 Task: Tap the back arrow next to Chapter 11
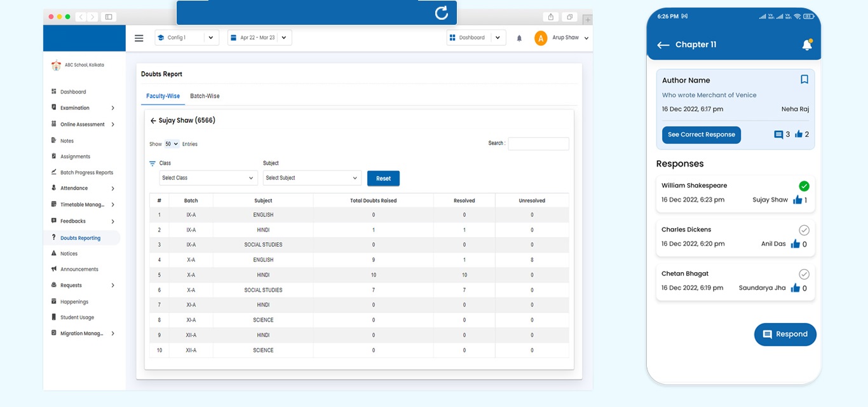pos(663,45)
